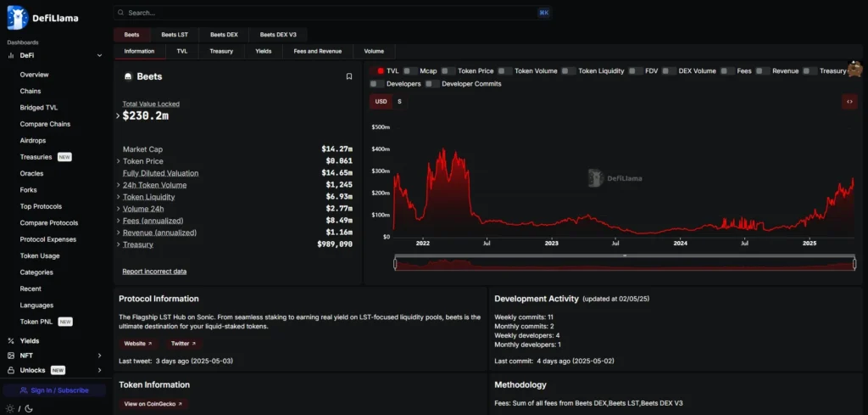Expand the Token Liquidity row
Screen dimensions: 868x415
click(x=118, y=197)
